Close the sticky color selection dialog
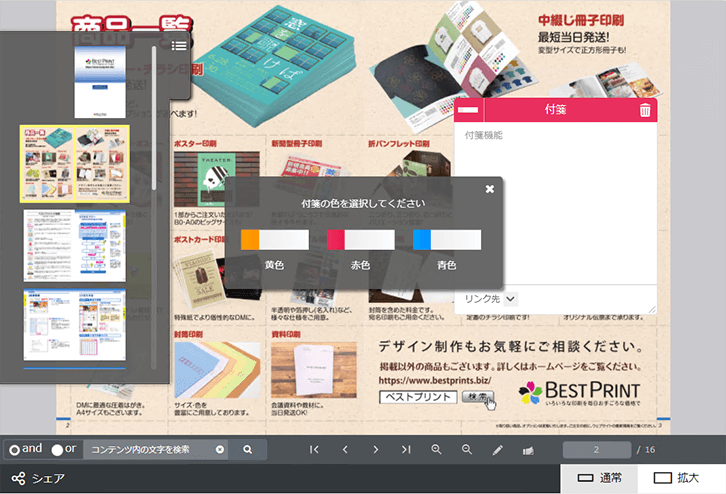The image size is (726, 494). coord(489,188)
